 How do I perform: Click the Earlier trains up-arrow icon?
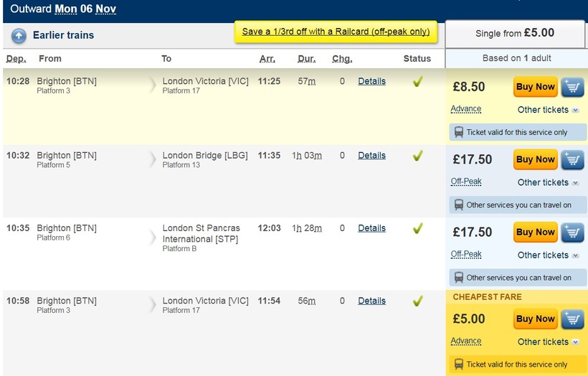19,35
